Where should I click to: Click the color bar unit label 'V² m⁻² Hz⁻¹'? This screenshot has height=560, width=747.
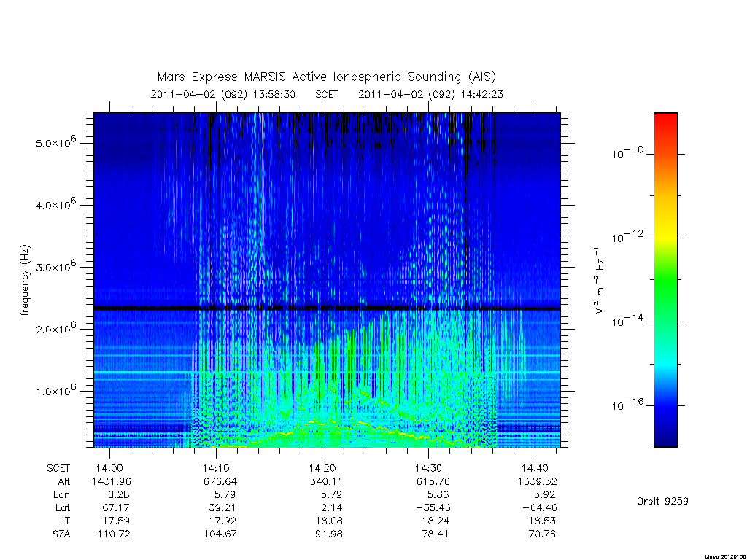point(600,281)
